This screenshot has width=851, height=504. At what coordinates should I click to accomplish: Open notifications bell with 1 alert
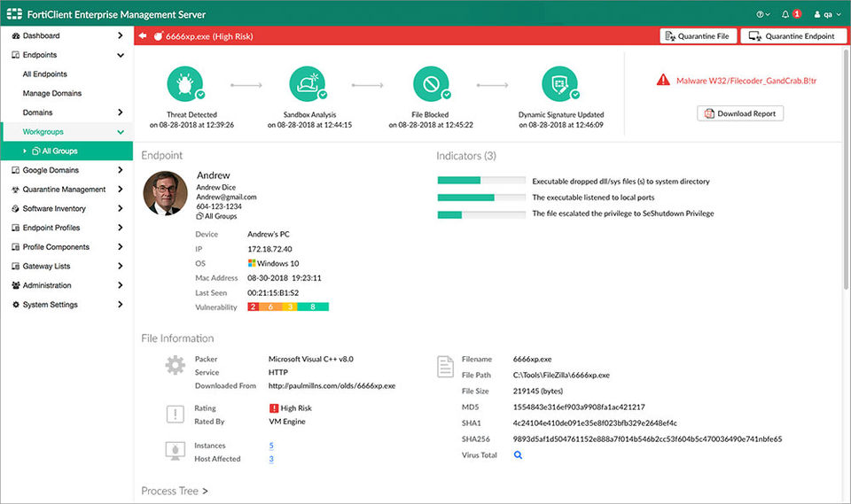[792, 14]
